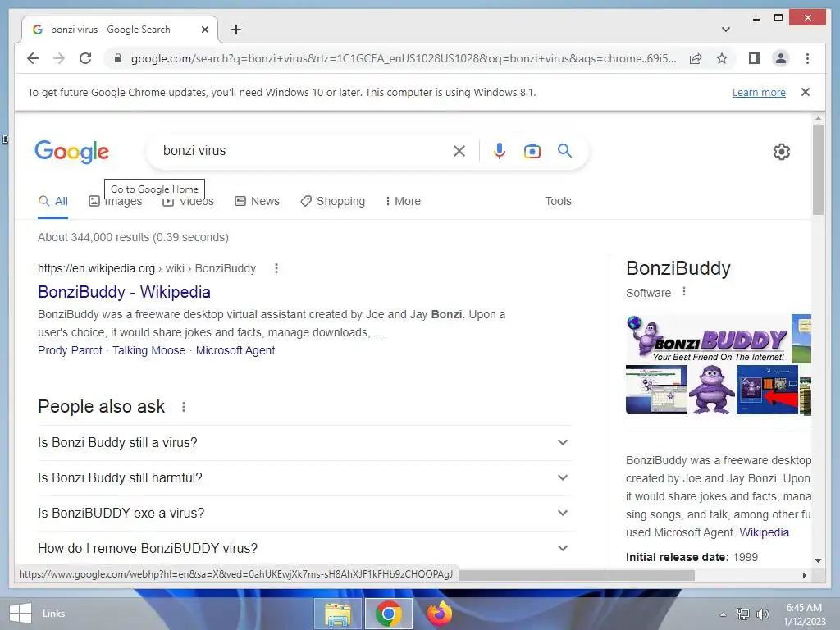Open the 'BonziBuddy - Wikipedia' result

click(125, 292)
